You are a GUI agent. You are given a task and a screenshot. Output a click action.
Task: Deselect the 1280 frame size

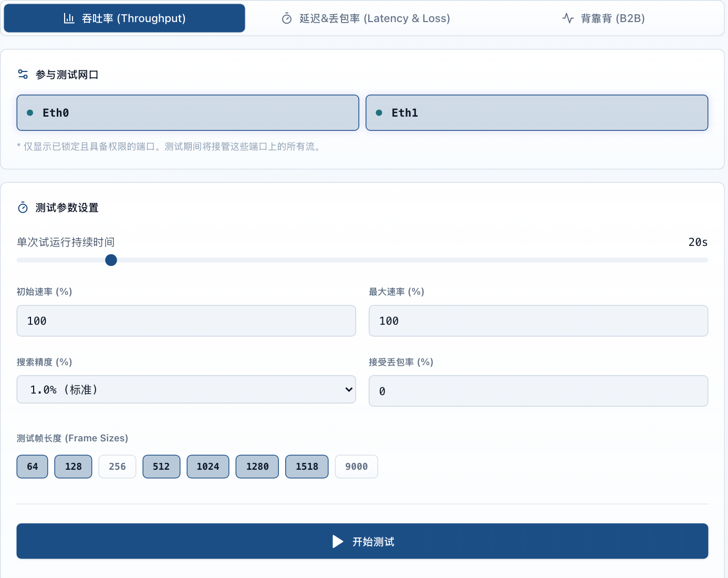(257, 467)
